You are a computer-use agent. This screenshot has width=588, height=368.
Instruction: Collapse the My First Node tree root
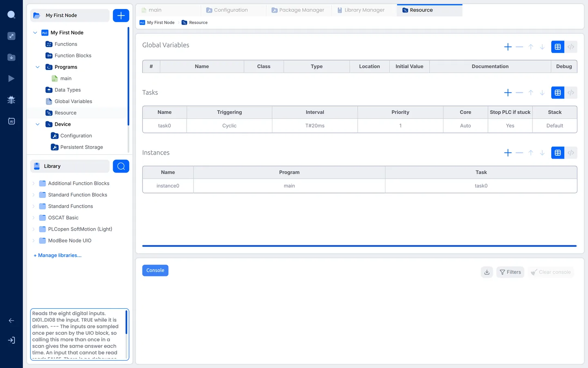click(x=35, y=33)
